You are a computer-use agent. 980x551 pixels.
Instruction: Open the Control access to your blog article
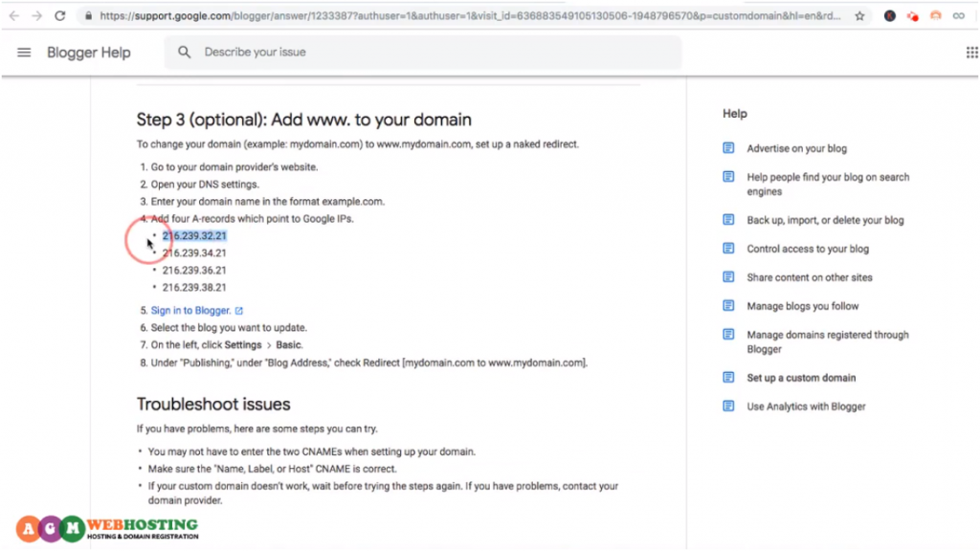[x=808, y=250]
